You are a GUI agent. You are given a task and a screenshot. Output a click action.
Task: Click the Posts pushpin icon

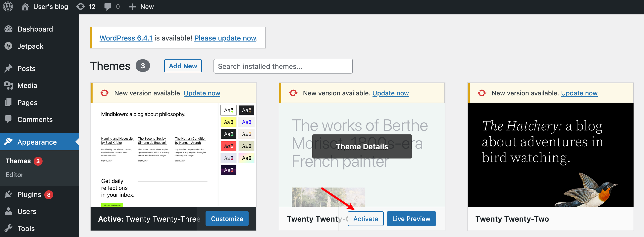tap(8, 68)
